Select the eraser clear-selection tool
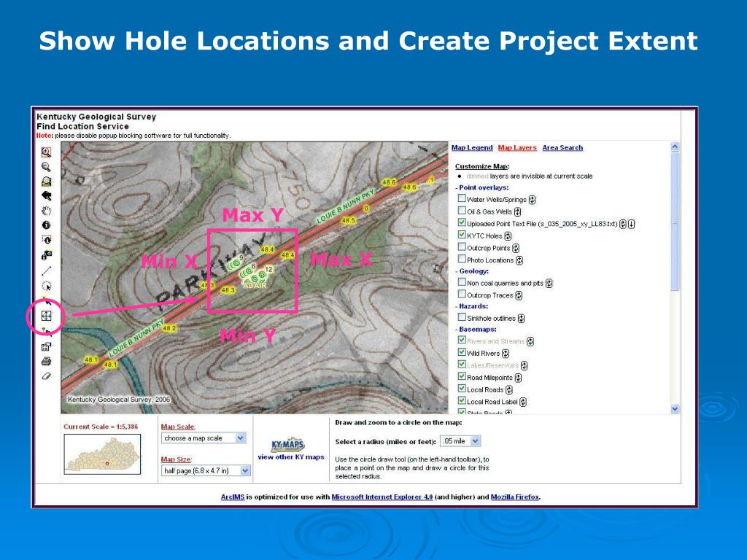Viewport: 747px width, 560px height. pyautogui.click(x=46, y=376)
